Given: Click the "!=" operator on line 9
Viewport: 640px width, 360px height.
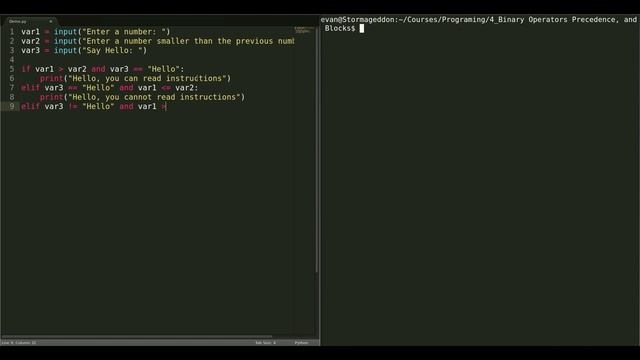Looking at the screenshot, I should (73, 107).
